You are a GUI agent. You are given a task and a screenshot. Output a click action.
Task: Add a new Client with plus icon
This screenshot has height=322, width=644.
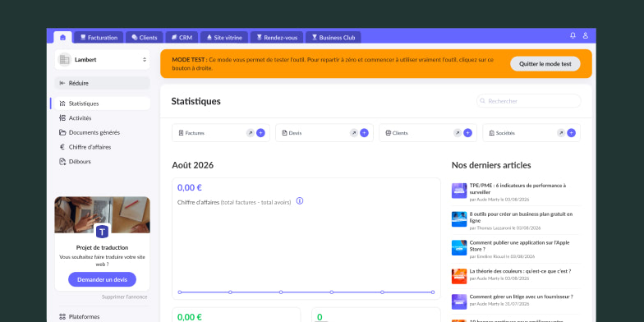click(467, 133)
